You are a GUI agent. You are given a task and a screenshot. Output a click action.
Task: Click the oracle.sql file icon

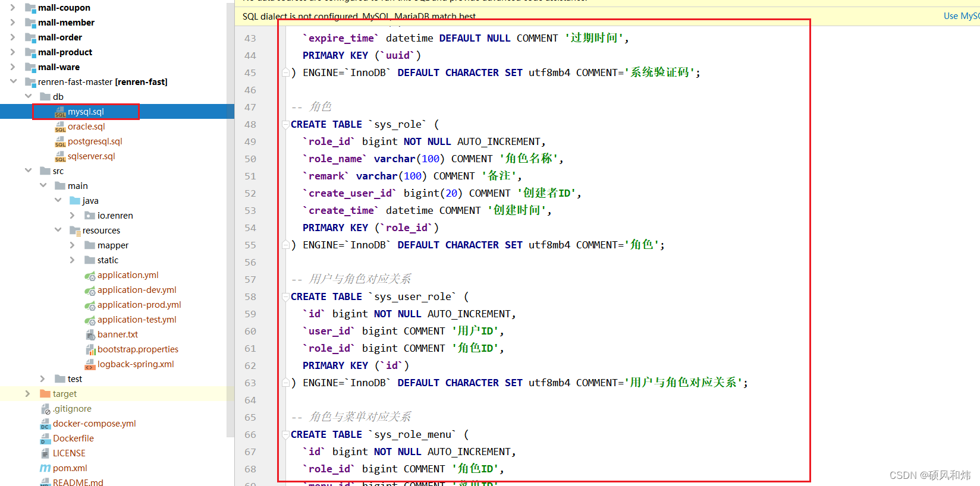pos(60,127)
